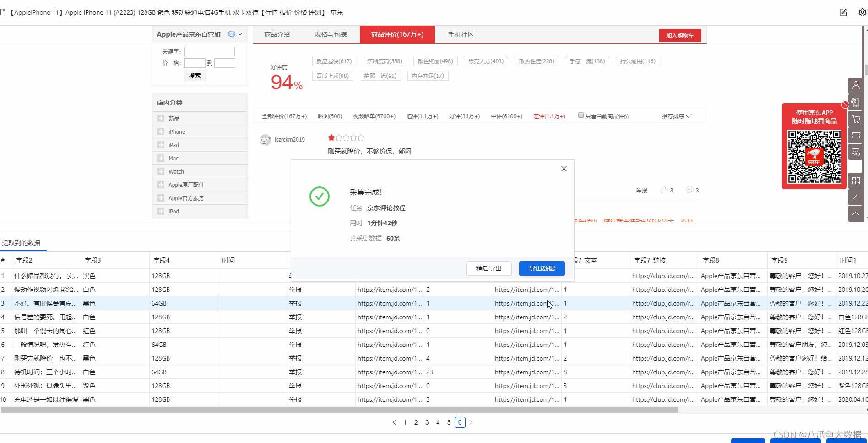Image resolution: width=868 pixels, height=443 pixels.
Task: Expand the iPad category
Action: point(161,145)
